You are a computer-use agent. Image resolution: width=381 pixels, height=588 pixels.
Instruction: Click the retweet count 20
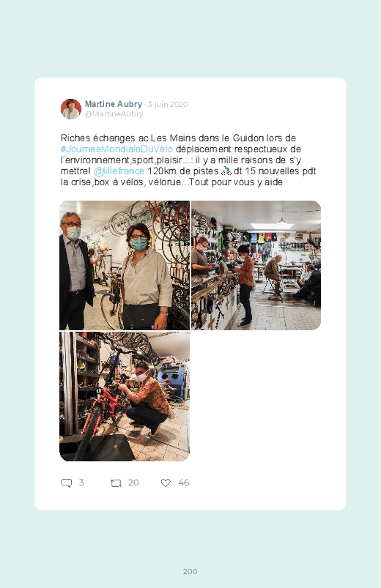133,483
